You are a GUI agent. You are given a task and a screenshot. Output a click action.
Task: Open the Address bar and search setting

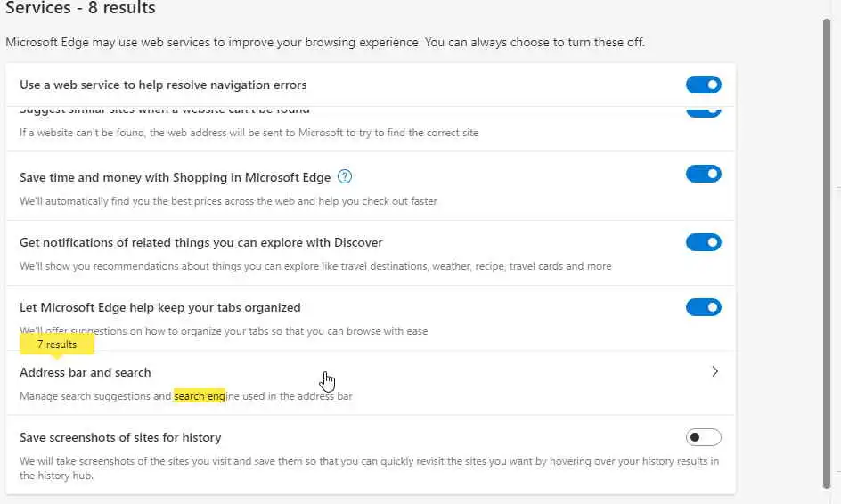pyautogui.click(x=86, y=372)
